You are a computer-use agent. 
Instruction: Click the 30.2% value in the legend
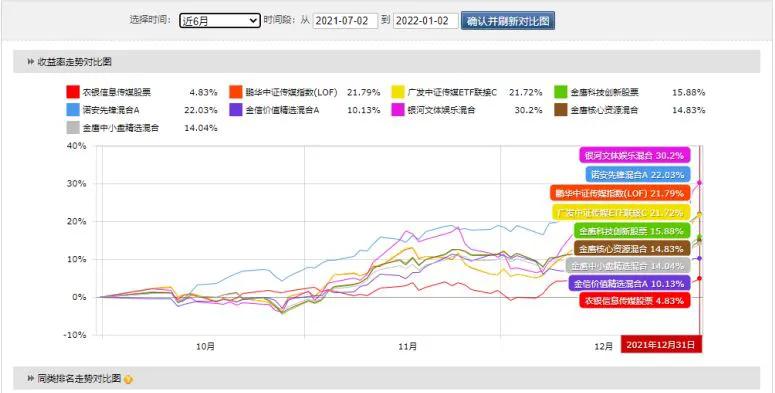(x=528, y=110)
